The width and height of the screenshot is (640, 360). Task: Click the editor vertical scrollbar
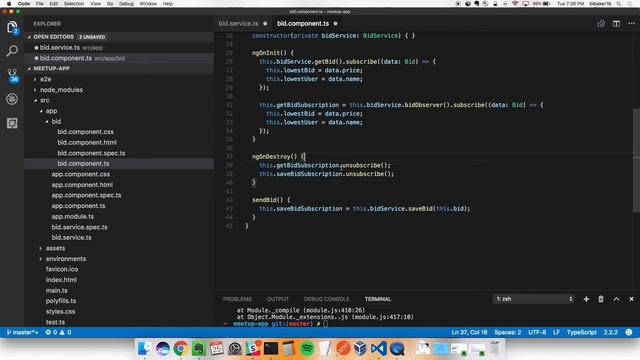[636, 160]
